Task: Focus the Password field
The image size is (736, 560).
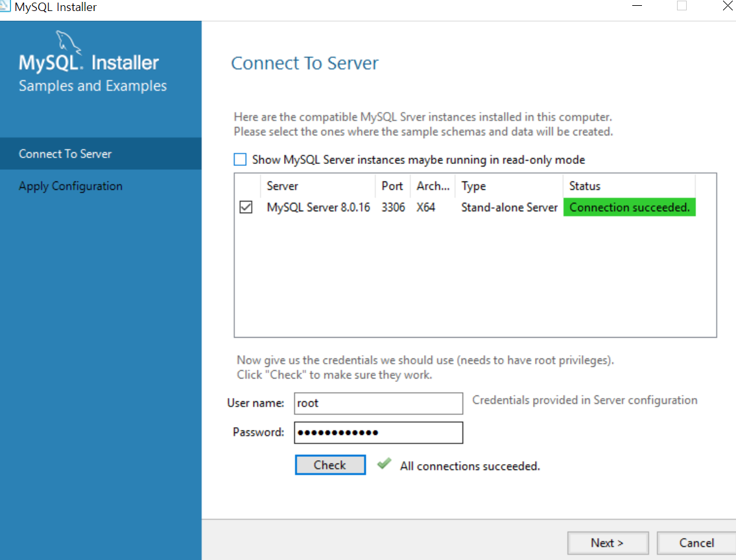Action: click(378, 432)
